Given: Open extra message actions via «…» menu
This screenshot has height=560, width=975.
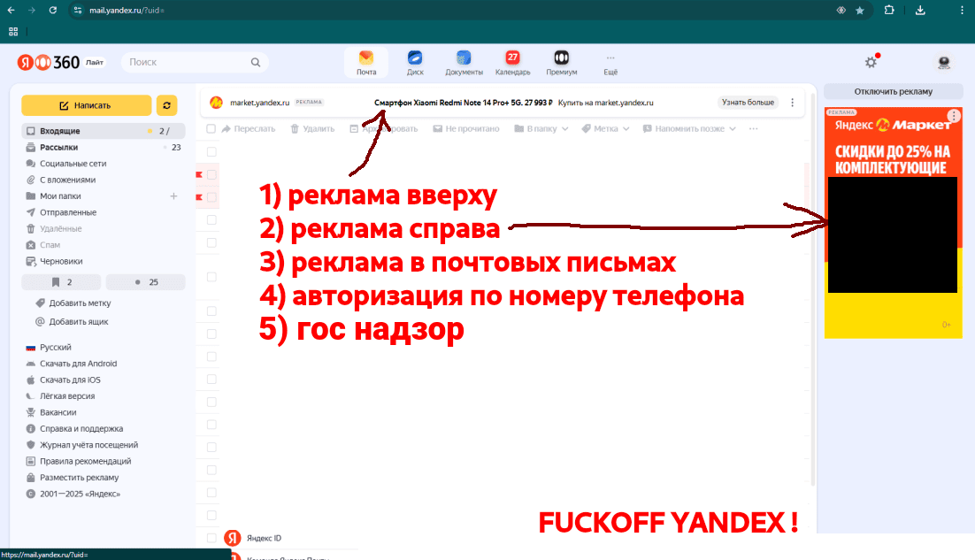Looking at the screenshot, I should (x=753, y=128).
